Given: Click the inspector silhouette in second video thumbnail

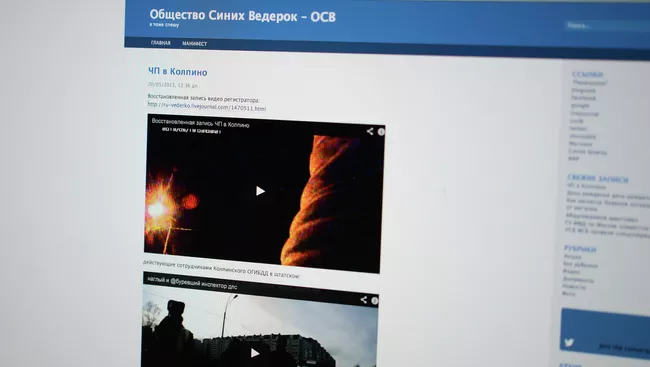Looking at the screenshot, I should (x=172, y=332).
